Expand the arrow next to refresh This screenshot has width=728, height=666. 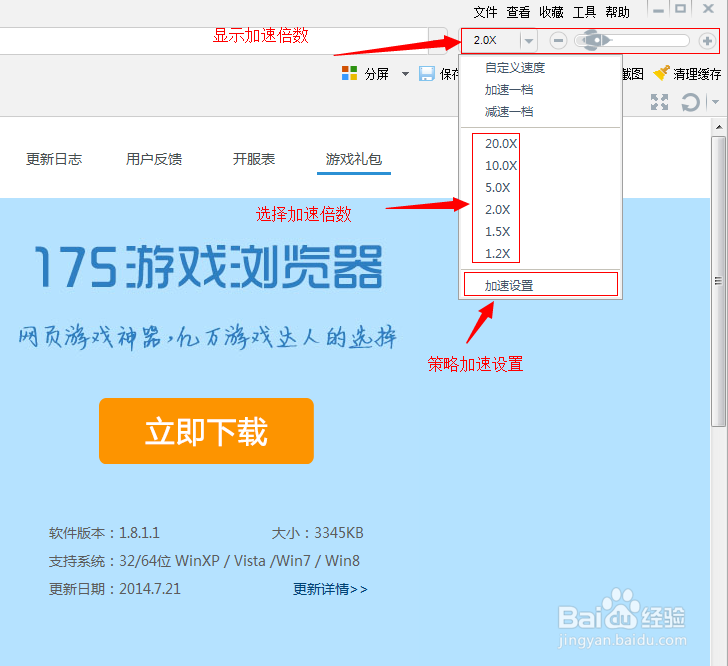click(715, 102)
